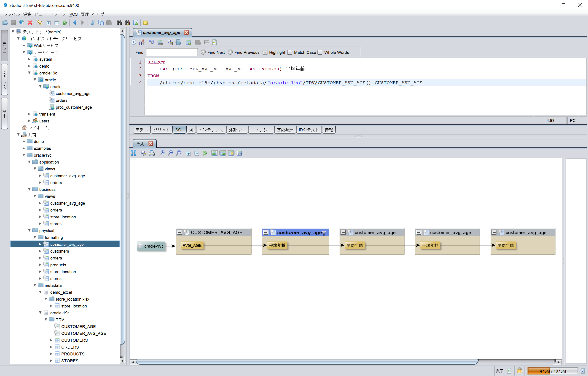Viewport: 588px width, 376px height.
Task: Collapse the rightmost customer_avg_age lineage node
Action: coord(494,233)
